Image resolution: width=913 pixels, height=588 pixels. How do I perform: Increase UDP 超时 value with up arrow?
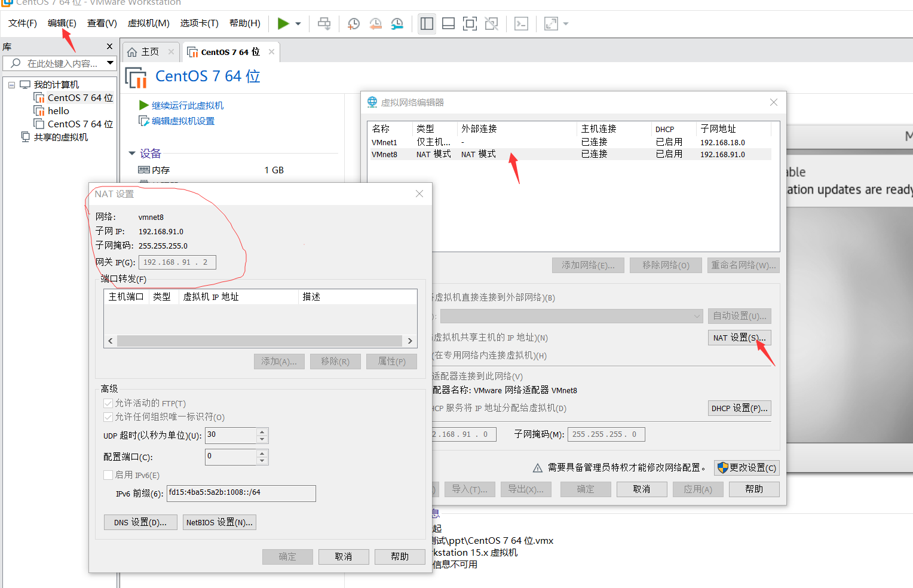[262, 431]
